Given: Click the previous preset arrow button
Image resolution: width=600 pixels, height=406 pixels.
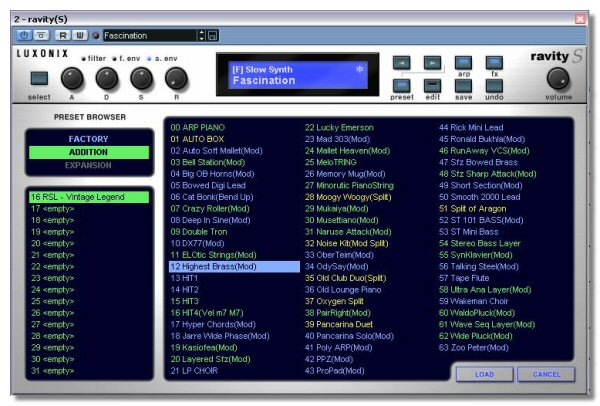Looking at the screenshot, I should [x=401, y=63].
